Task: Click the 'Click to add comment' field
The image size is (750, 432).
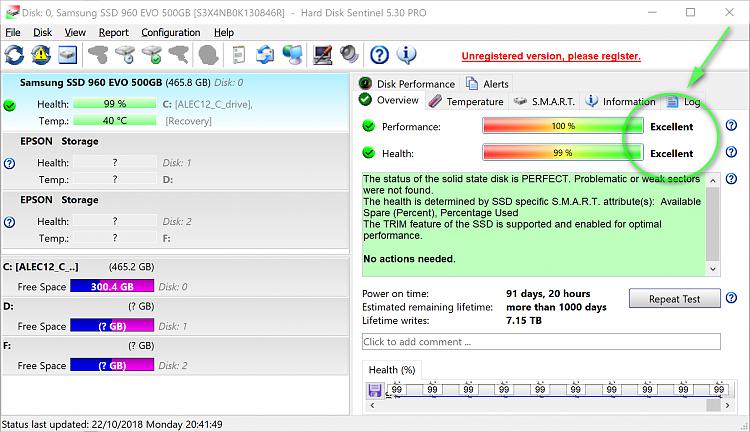Action: tap(541, 342)
